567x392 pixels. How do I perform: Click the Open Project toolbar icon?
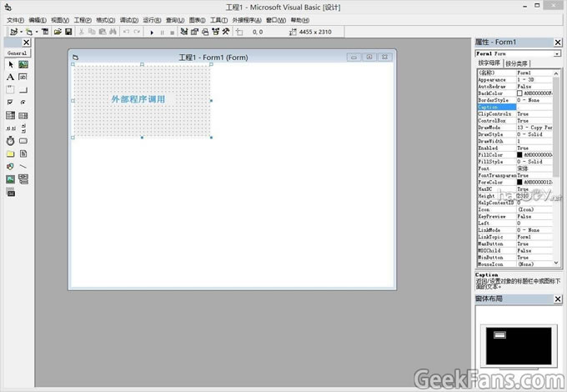tap(58, 32)
